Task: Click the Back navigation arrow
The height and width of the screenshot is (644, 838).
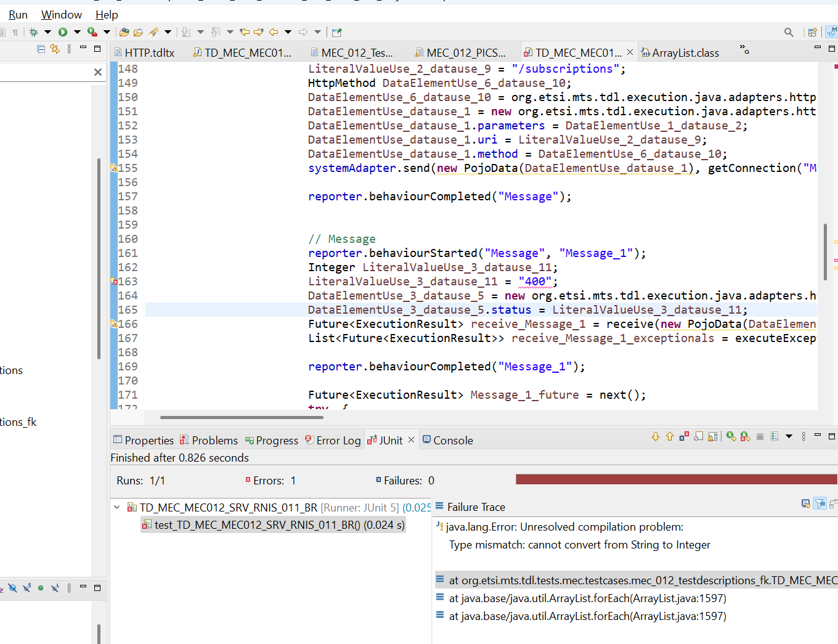Action: coord(274,32)
